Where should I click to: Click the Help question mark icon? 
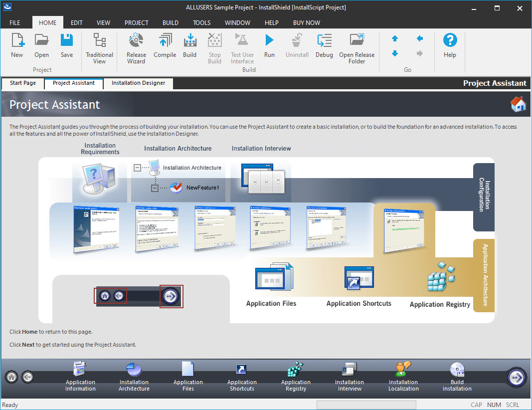pos(450,40)
